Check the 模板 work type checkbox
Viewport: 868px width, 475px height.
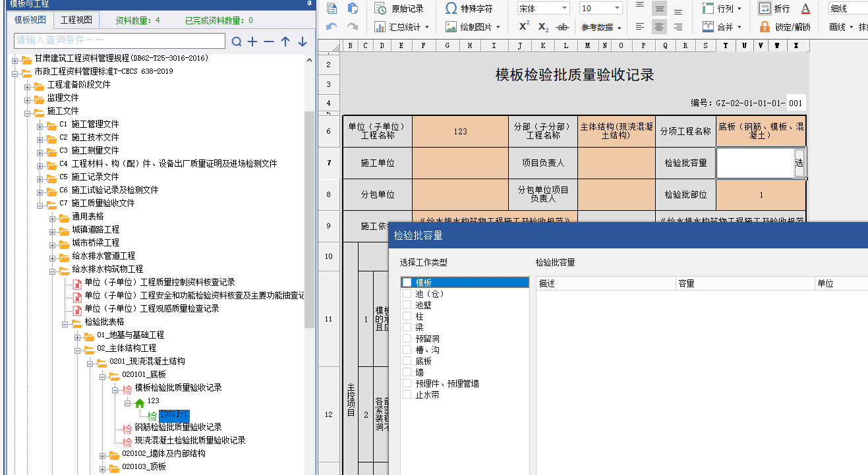[x=407, y=282]
